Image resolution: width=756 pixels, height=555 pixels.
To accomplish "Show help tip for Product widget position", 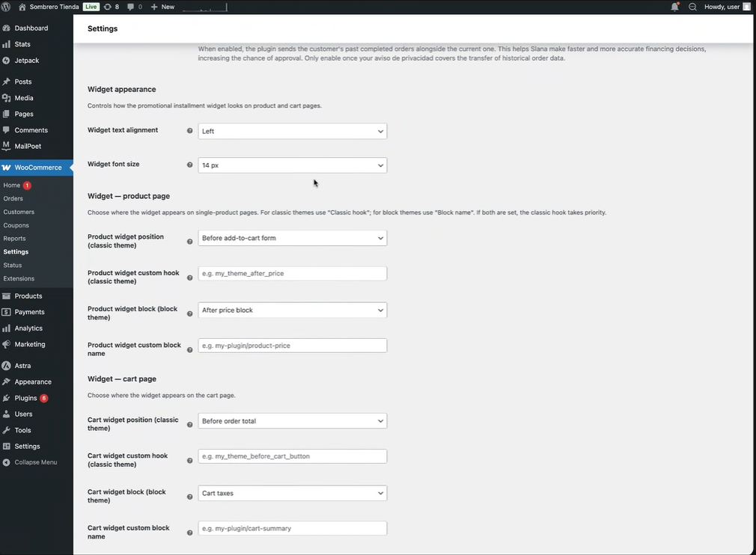I will click(x=189, y=242).
